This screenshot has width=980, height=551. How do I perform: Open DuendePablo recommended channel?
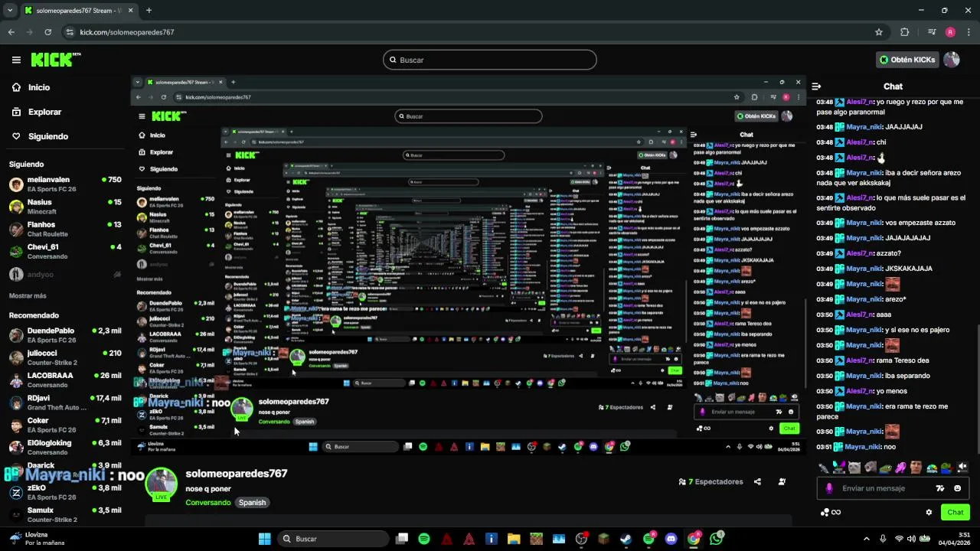pyautogui.click(x=65, y=334)
